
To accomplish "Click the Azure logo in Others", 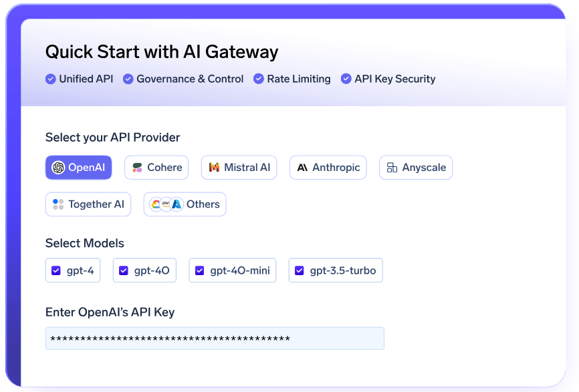I will coord(177,204).
